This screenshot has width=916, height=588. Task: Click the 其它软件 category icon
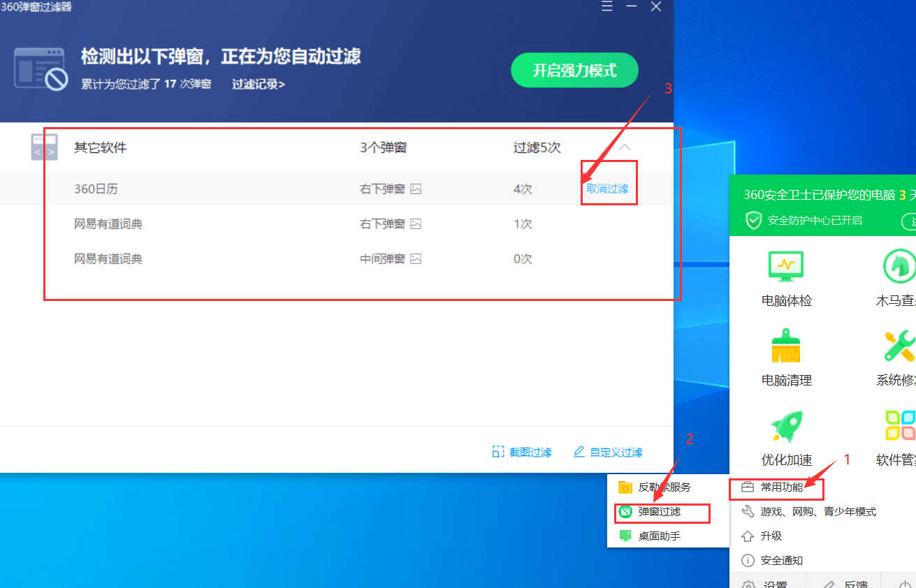point(45,147)
